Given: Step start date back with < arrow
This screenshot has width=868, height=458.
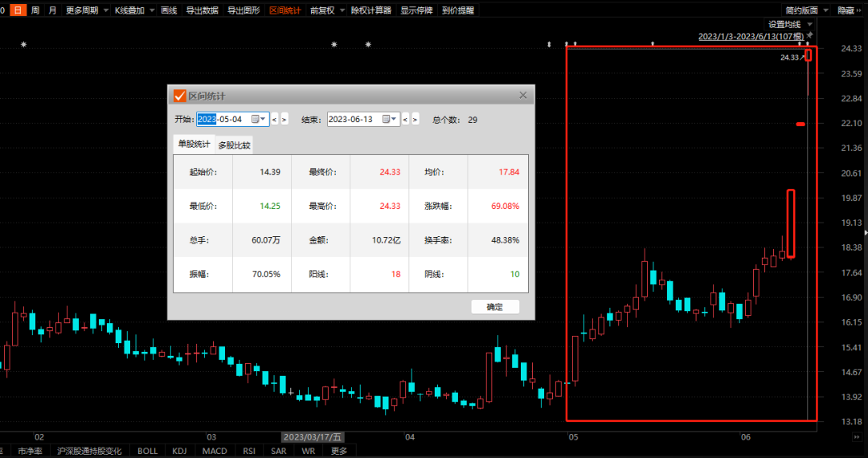Looking at the screenshot, I should [275, 119].
